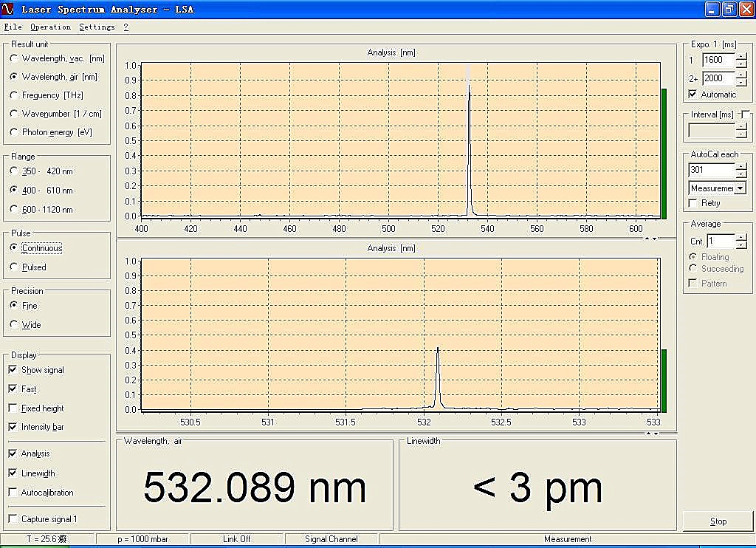The width and height of the screenshot is (756, 548).
Task: Disable the Automatic exposure checkbox
Action: 693,95
